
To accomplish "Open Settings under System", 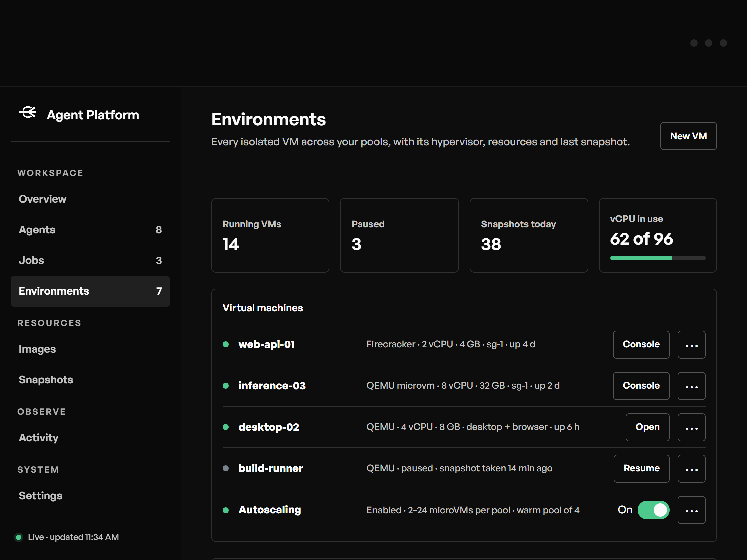I will point(90,496).
